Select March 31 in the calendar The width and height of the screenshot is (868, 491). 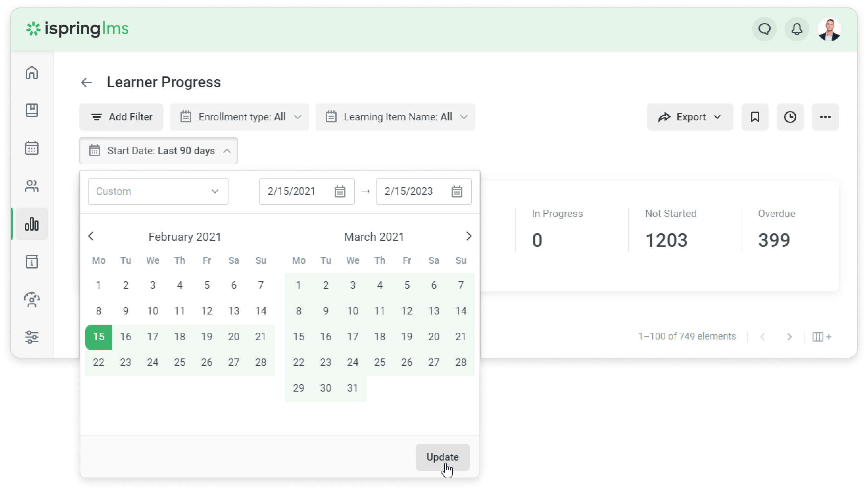point(353,388)
